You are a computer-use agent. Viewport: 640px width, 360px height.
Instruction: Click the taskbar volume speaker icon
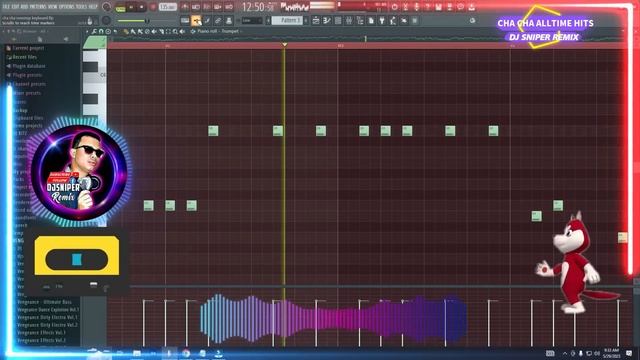click(597, 353)
